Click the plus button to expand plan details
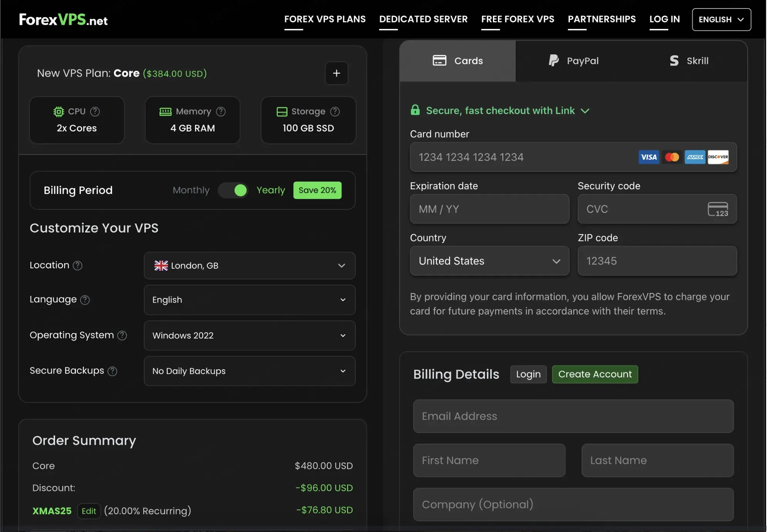The image size is (767, 532). (x=336, y=73)
